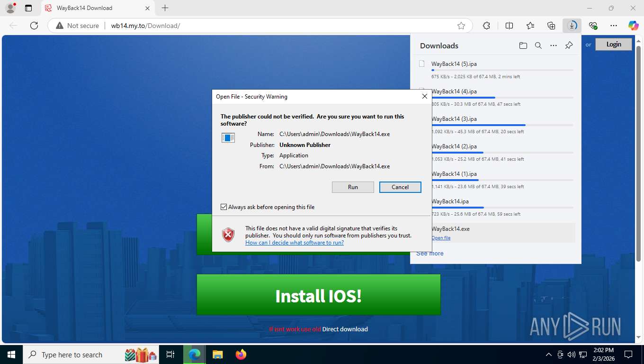Screen dimensions: 644x364
Task: Close the WayBack14 Download tab
Action: click(x=147, y=8)
